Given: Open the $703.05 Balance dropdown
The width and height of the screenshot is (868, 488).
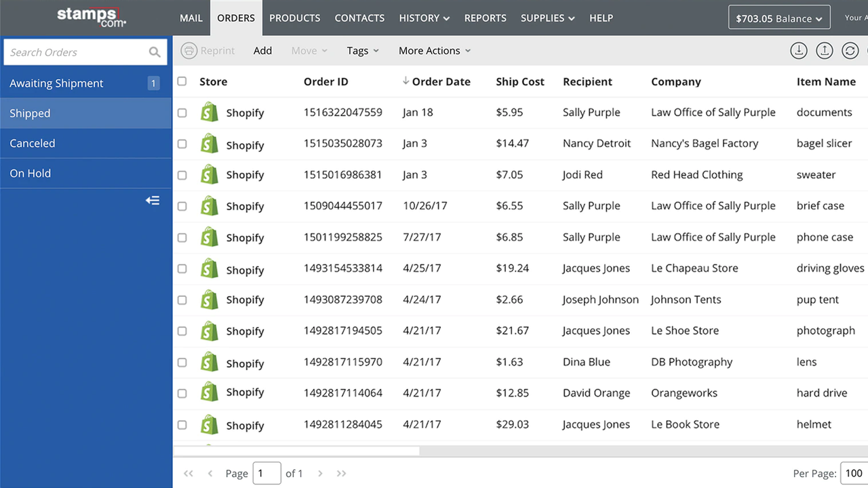Looking at the screenshot, I should click(778, 17).
